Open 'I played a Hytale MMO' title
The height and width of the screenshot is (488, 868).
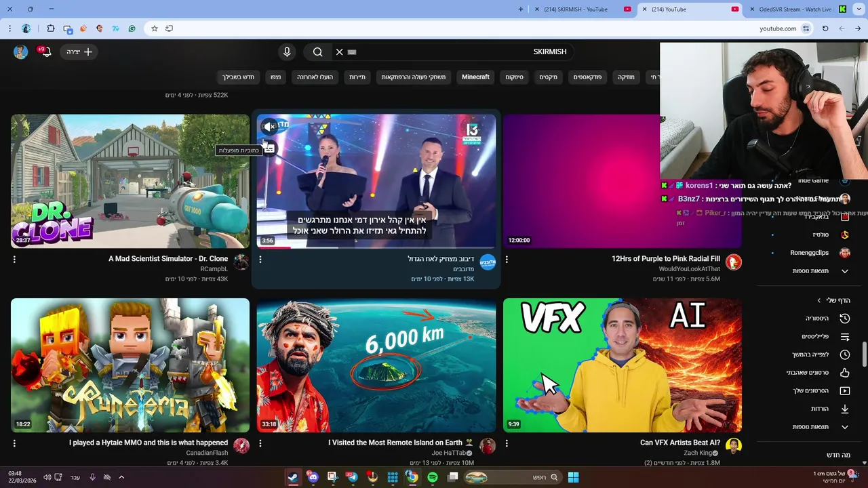tap(149, 443)
